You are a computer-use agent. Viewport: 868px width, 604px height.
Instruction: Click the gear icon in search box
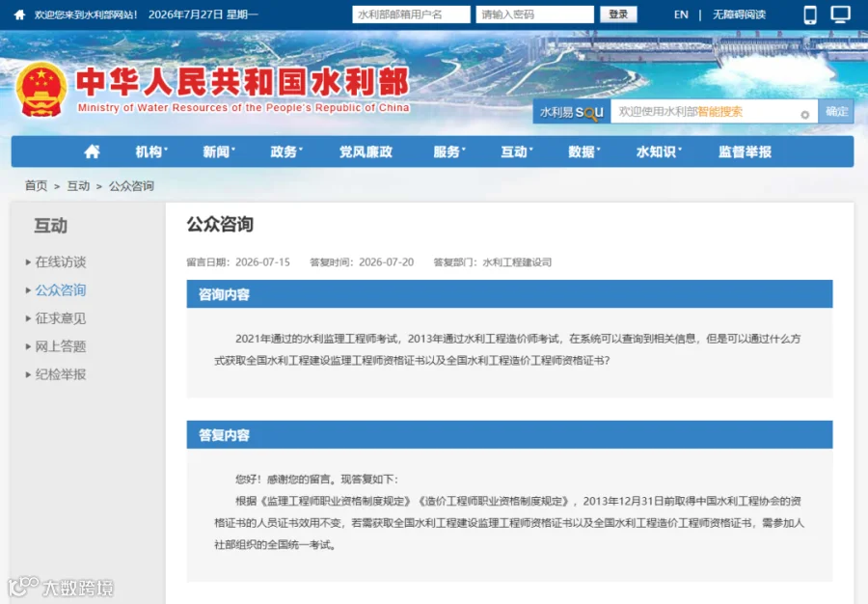tap(805, 115)
